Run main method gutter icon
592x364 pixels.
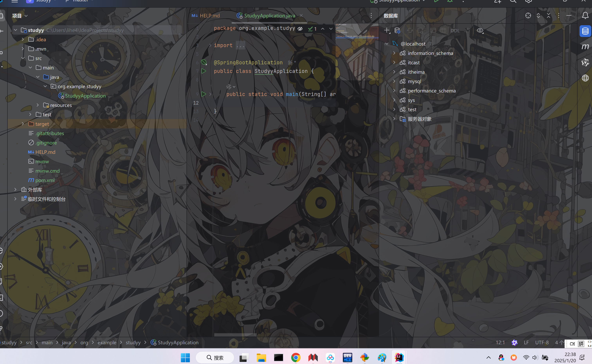click(x=204, y=94)
